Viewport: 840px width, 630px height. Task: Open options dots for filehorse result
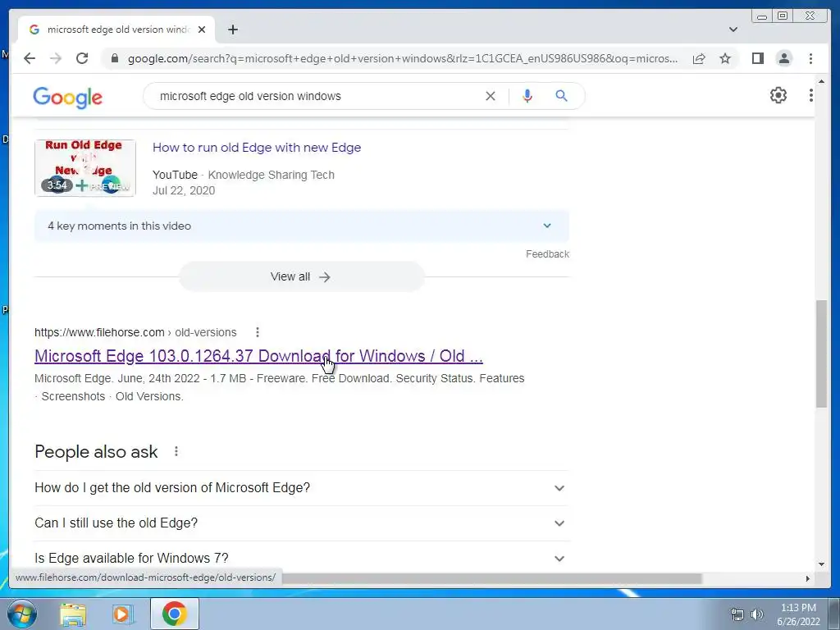coord(257,332)
